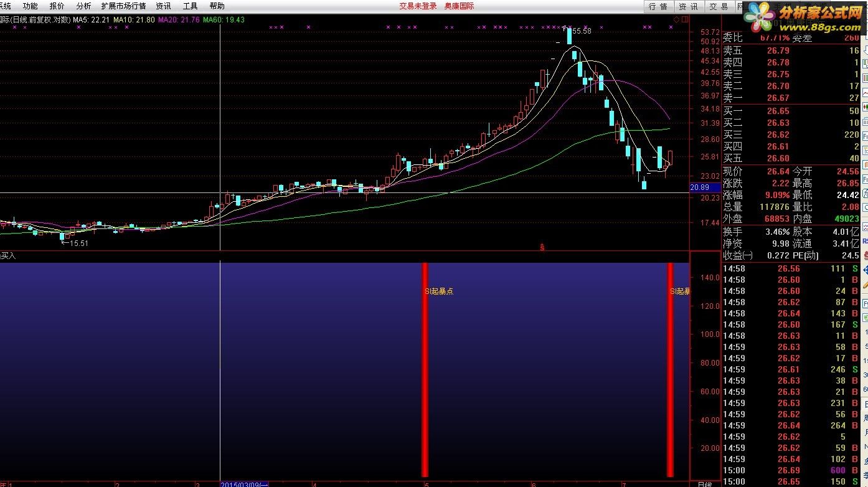Select the 买五 26.60 order row
The height and width of the screenshot is (487, 868).
tap(791, 158)
